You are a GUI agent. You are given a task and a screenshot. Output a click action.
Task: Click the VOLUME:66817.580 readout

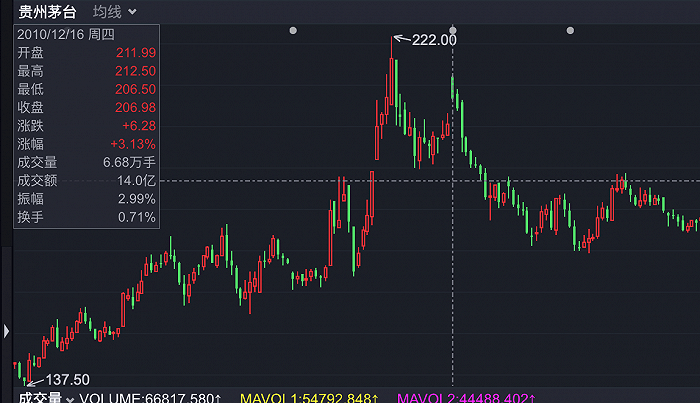coord(150,398)
